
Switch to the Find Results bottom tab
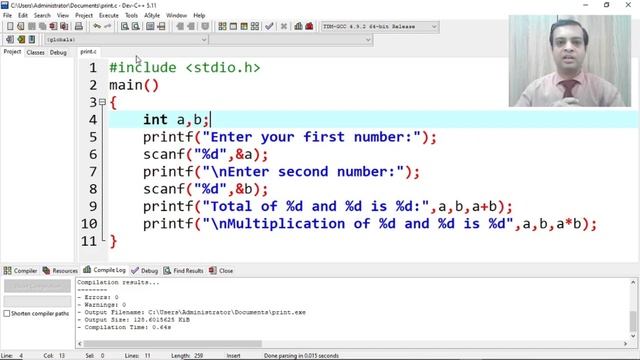(x=183, y=271)
